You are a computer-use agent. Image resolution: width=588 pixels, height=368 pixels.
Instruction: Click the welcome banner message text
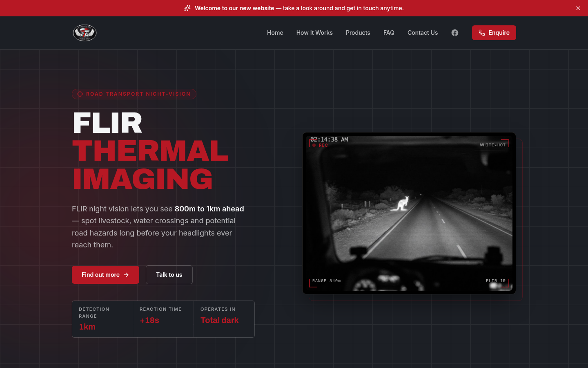299,8
